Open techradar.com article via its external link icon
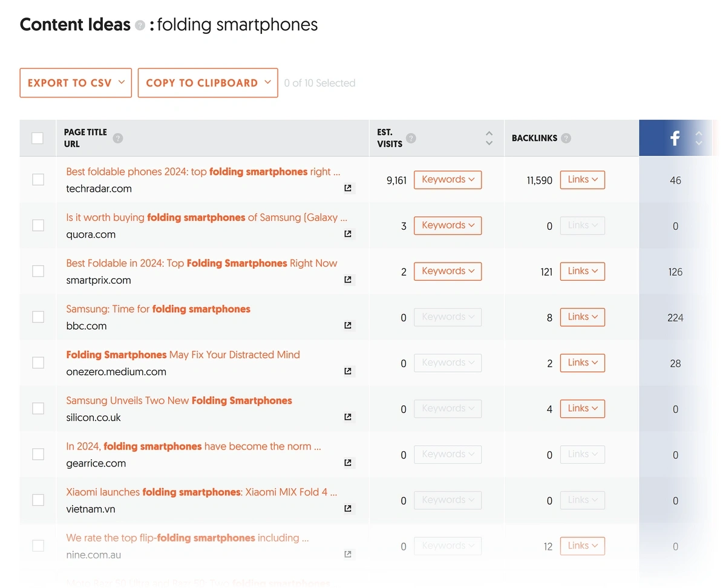The image size is (726, 588). (x=348, y=188)
